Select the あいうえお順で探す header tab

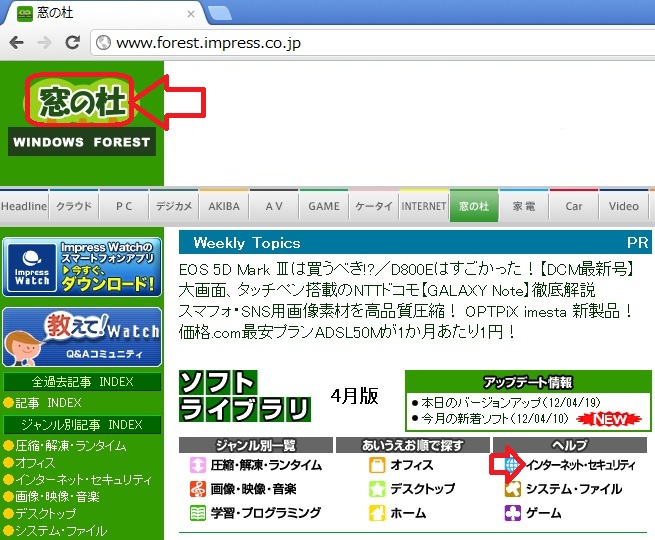[413, 445]
